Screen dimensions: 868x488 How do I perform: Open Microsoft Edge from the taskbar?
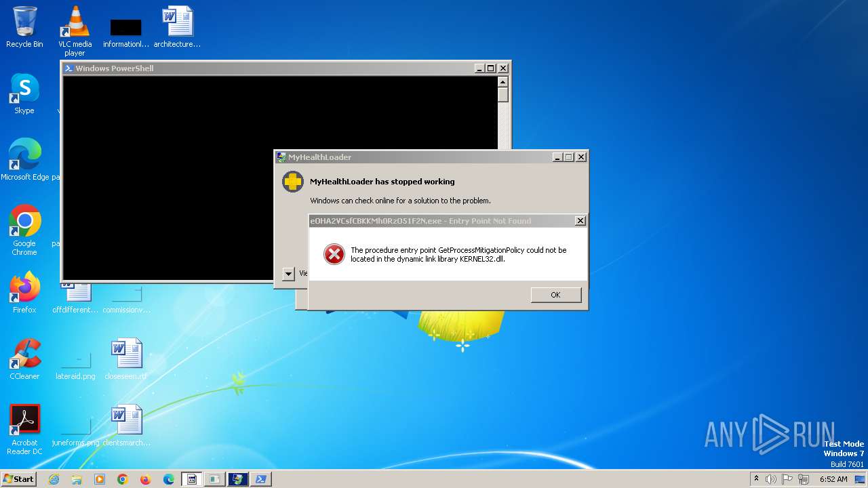[169, 479]
